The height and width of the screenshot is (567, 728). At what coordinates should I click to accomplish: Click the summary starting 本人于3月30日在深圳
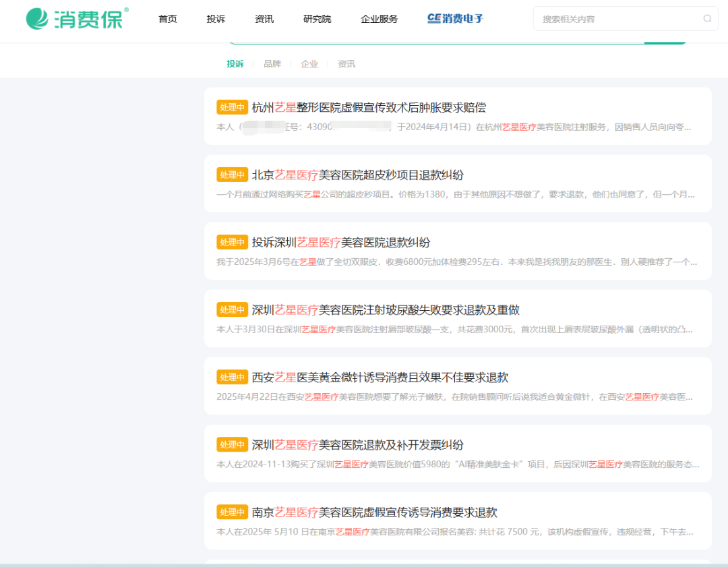pyautogui.click(x=454, y=329)
